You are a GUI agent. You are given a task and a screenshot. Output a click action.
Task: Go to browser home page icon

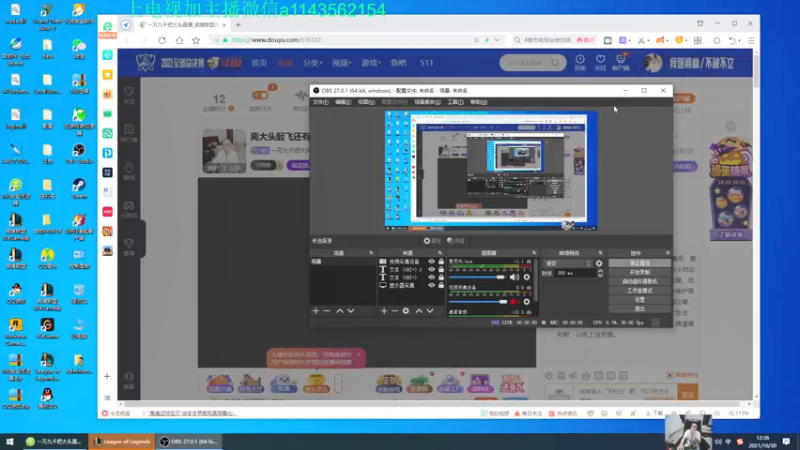(179, 40)
